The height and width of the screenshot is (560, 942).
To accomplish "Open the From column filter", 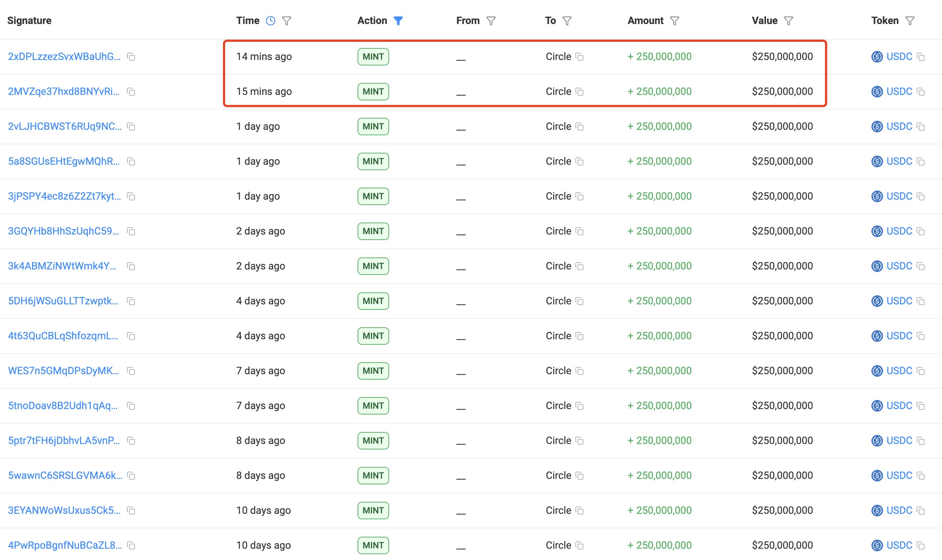I will [491, 21].
